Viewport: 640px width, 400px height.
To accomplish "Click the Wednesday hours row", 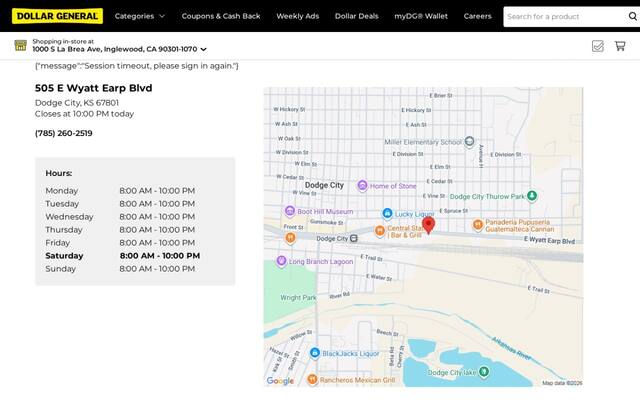I will tap(120, 217).
